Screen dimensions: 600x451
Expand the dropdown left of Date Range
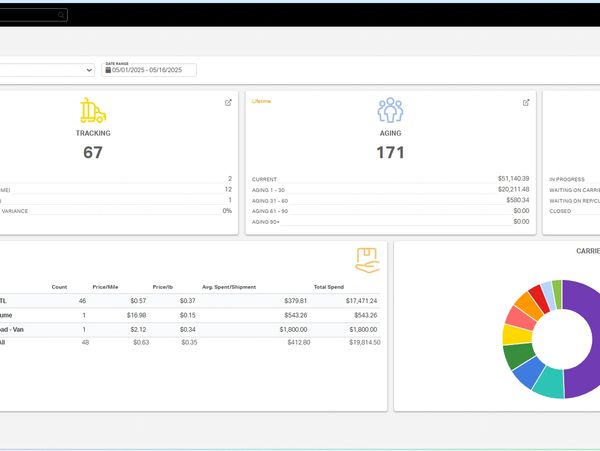coord(88,70)
